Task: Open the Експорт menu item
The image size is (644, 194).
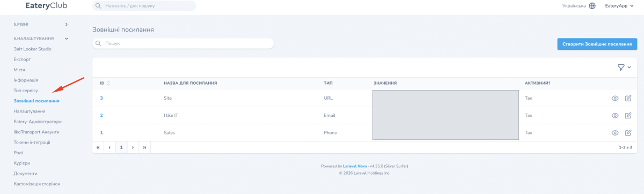Action: pos(23,59)
